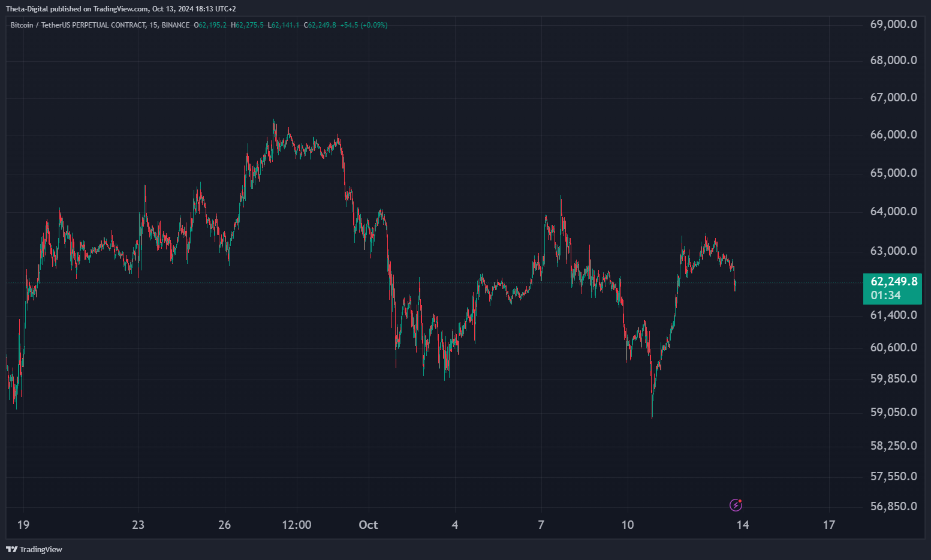Click the date label 14 on time axis
This screenshot has width=931, height=560.
743,525
